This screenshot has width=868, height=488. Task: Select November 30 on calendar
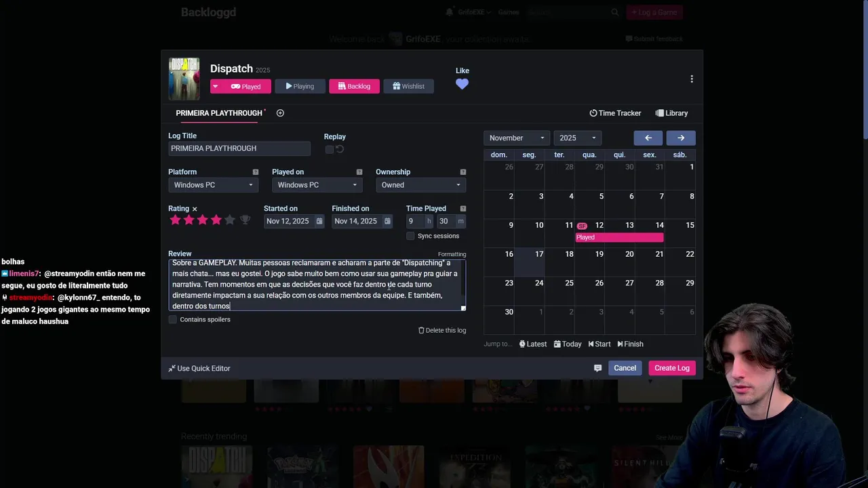[x=498, y=320]
